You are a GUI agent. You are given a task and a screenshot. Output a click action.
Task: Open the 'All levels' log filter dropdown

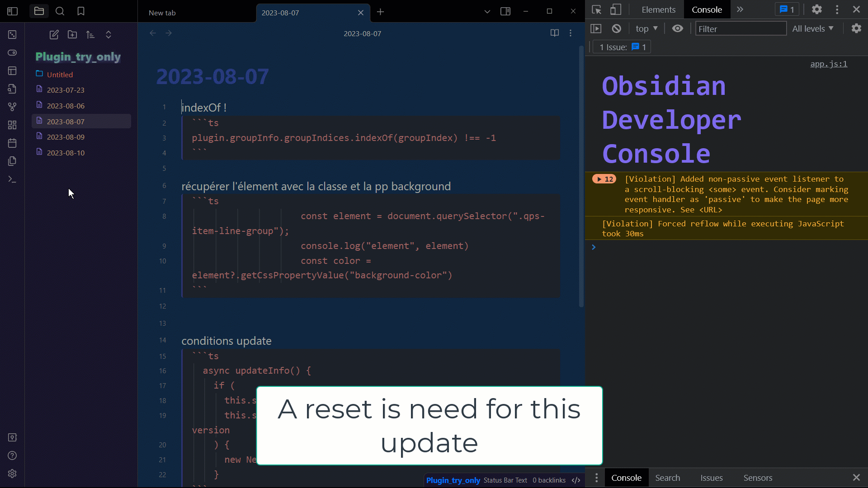812,28
